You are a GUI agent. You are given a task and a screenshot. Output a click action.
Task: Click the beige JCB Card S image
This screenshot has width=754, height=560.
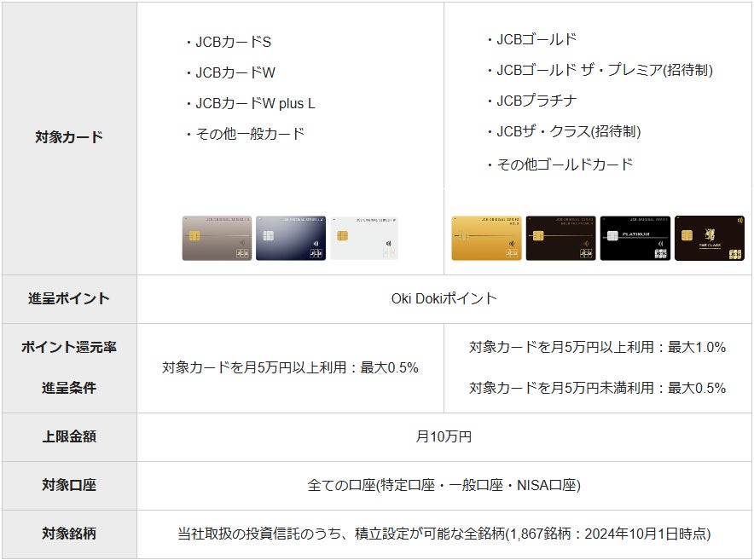[217, 238]
